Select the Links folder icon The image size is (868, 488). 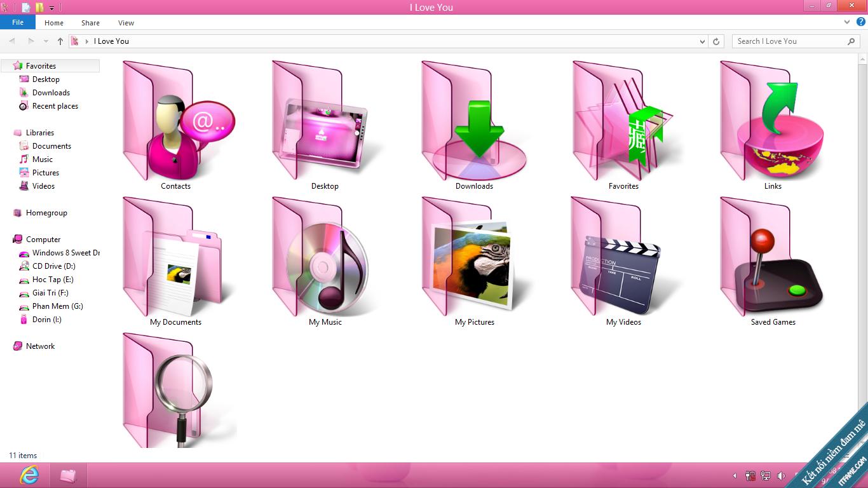(773, 121)
